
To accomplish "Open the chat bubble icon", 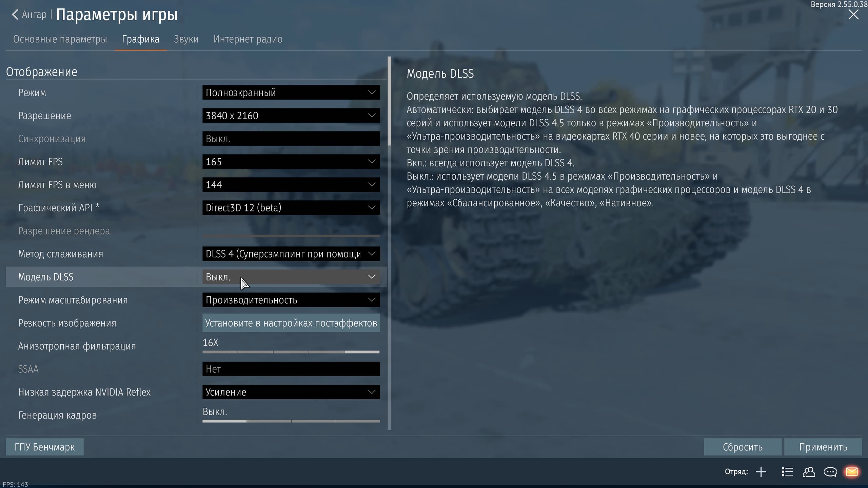I will [x=830, y=472].
